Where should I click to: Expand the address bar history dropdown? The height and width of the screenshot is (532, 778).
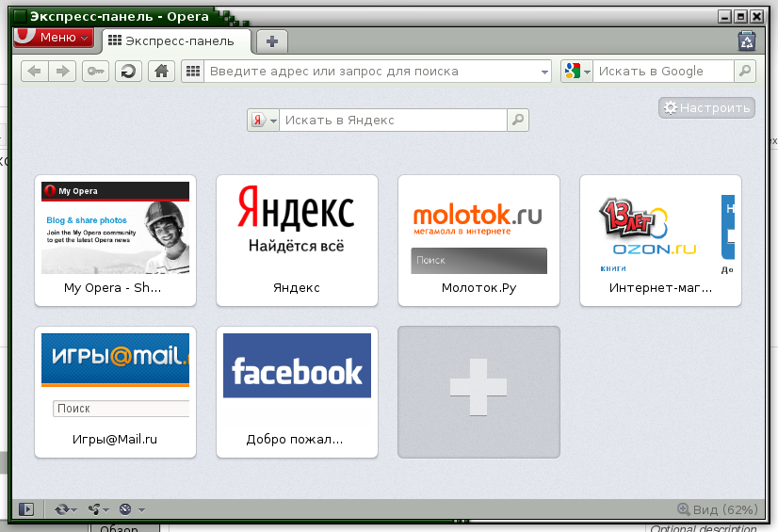(x=544, y=73)
